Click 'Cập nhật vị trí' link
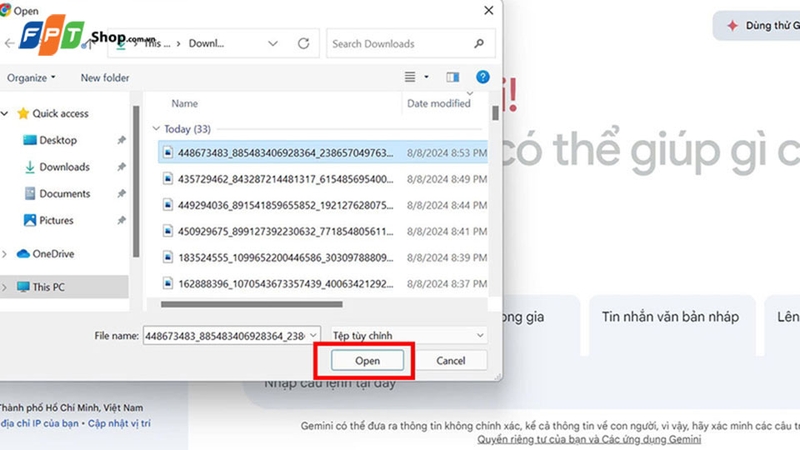This screenshot has height=450, width=800. (x=119, y=423)
